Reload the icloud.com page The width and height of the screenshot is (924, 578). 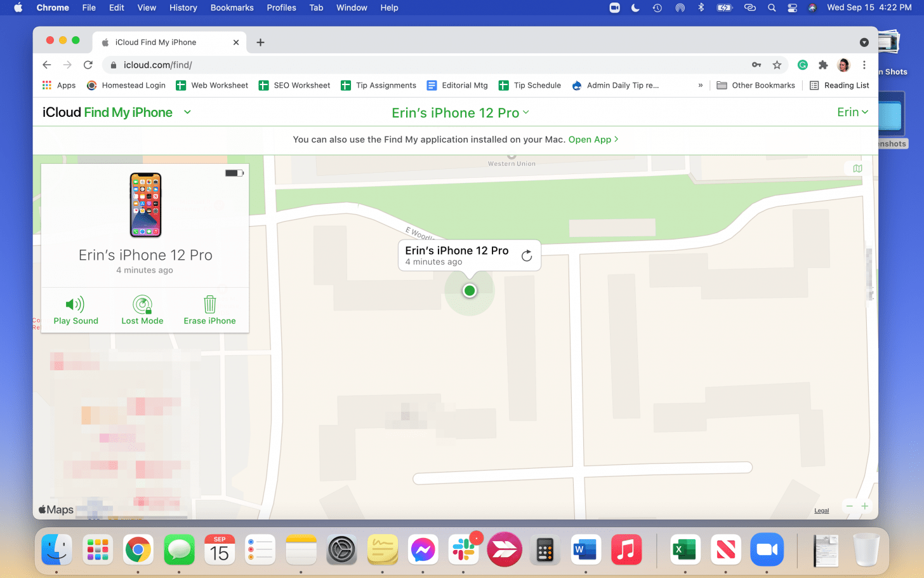point(88,65)
